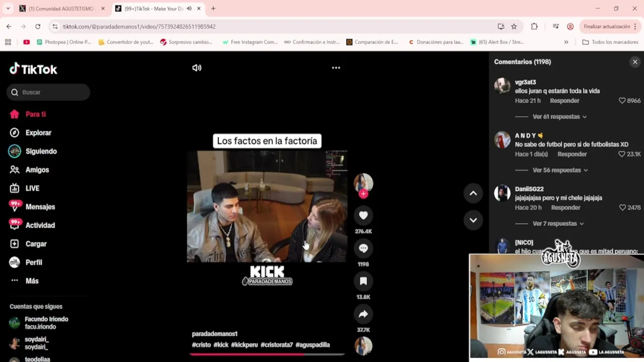Open Todos los marcadores folder
This screenshot has width=644, height=362.
pyautogui.click(x=610, y=42)
